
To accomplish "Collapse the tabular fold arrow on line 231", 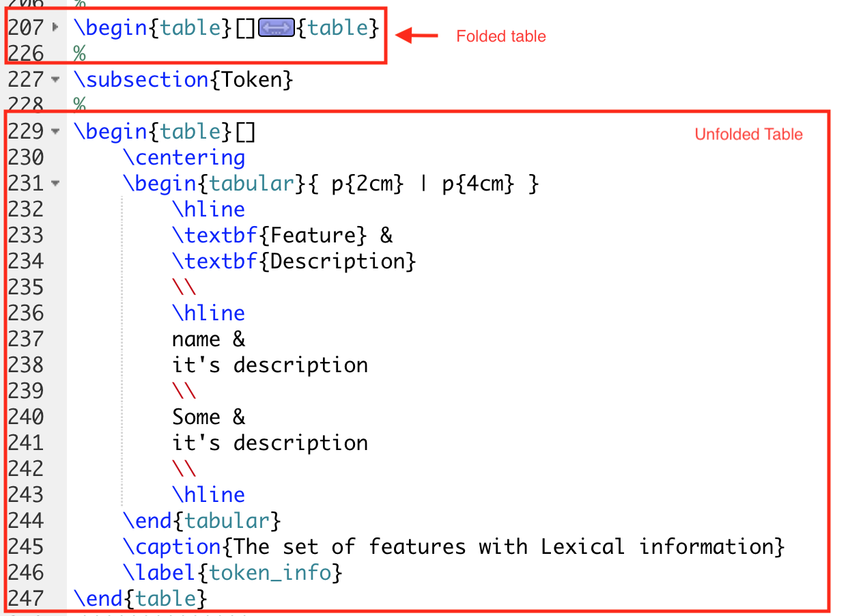I will [55, 184].
